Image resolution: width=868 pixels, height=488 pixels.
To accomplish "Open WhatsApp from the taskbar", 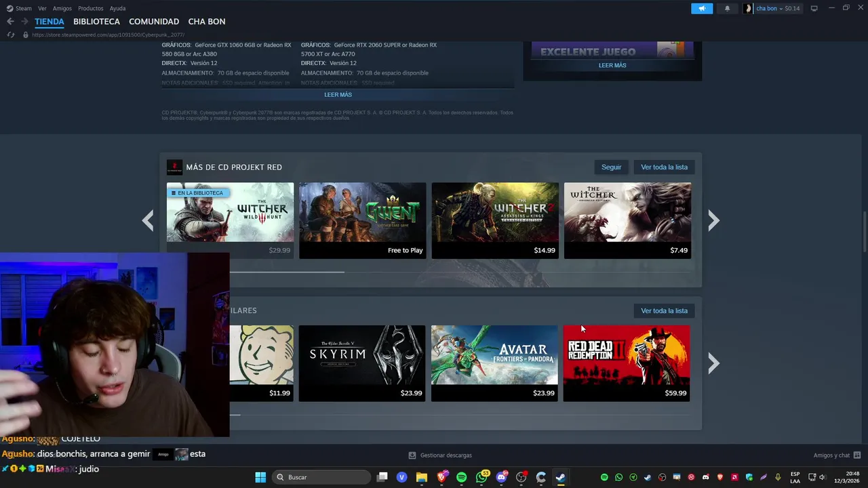I will (x=482, y=477).
